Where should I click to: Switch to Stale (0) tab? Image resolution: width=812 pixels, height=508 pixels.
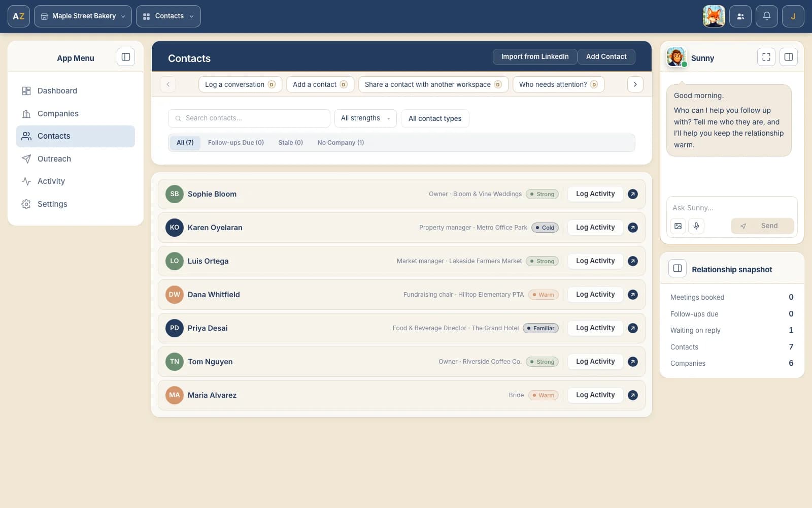pyautogui.click(x=291, y=143)
